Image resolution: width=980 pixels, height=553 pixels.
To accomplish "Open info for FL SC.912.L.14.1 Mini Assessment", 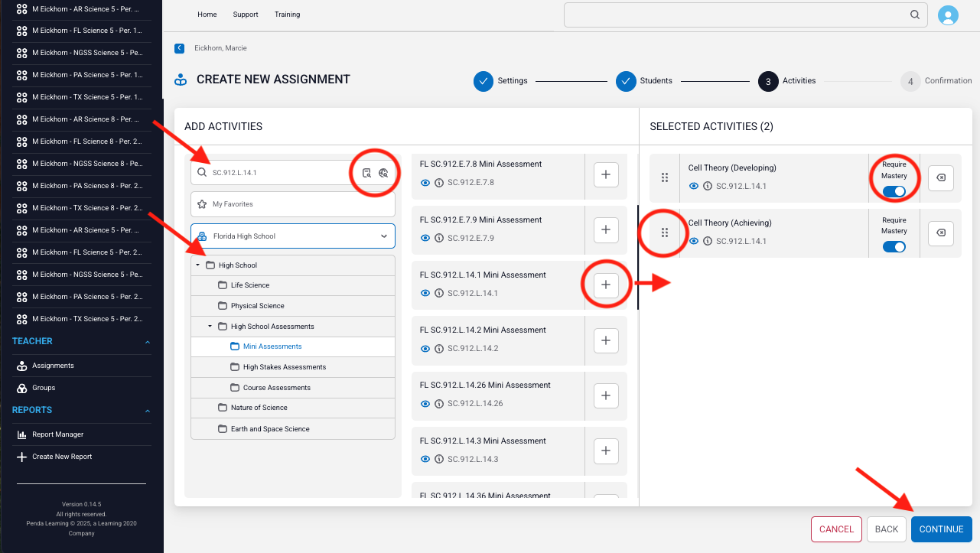I will pyautogui.click(x=439, y=293).
